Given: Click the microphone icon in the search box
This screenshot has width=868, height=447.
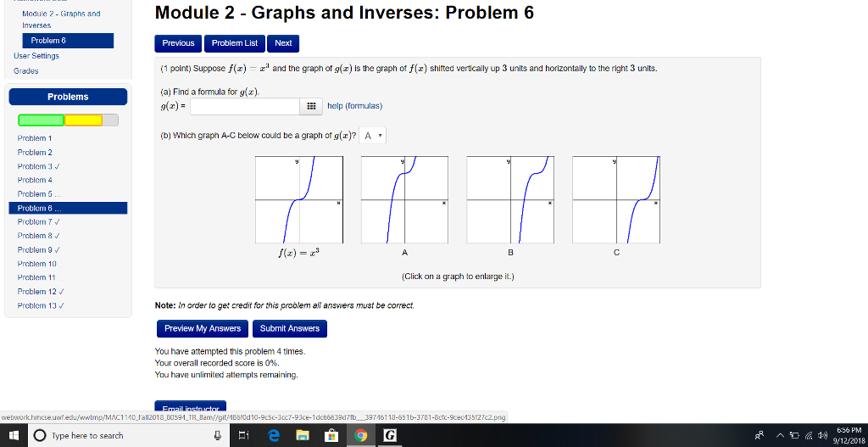Looking at the screenshot, I should 218,435.
